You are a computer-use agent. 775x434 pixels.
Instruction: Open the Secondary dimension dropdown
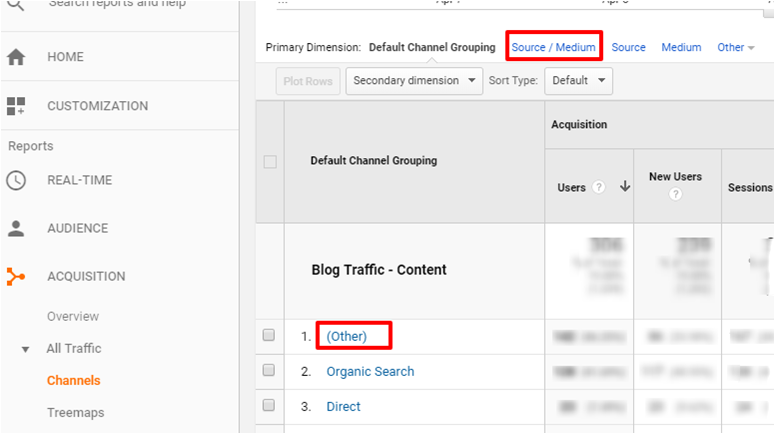[x=415, y=80]
